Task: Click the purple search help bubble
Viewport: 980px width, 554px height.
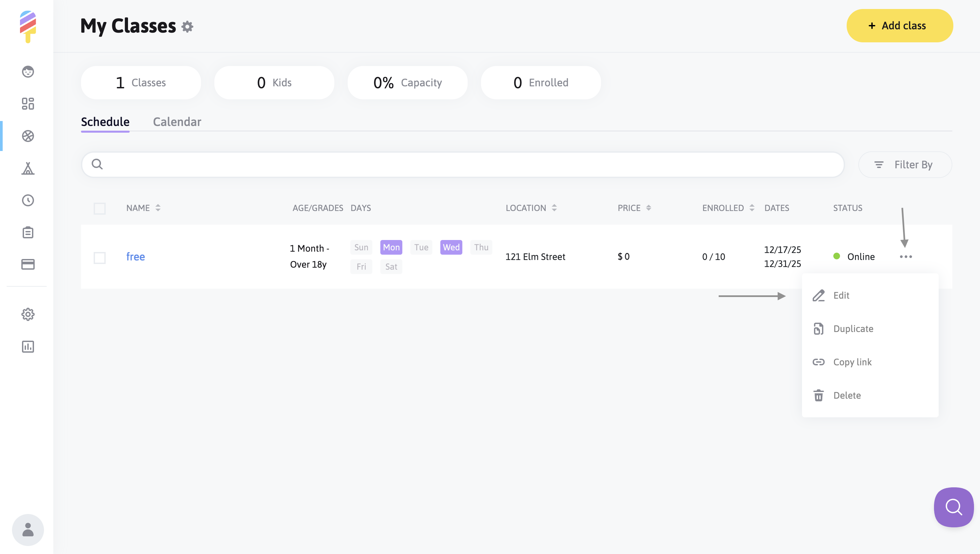Action: [x=953, y=507]
